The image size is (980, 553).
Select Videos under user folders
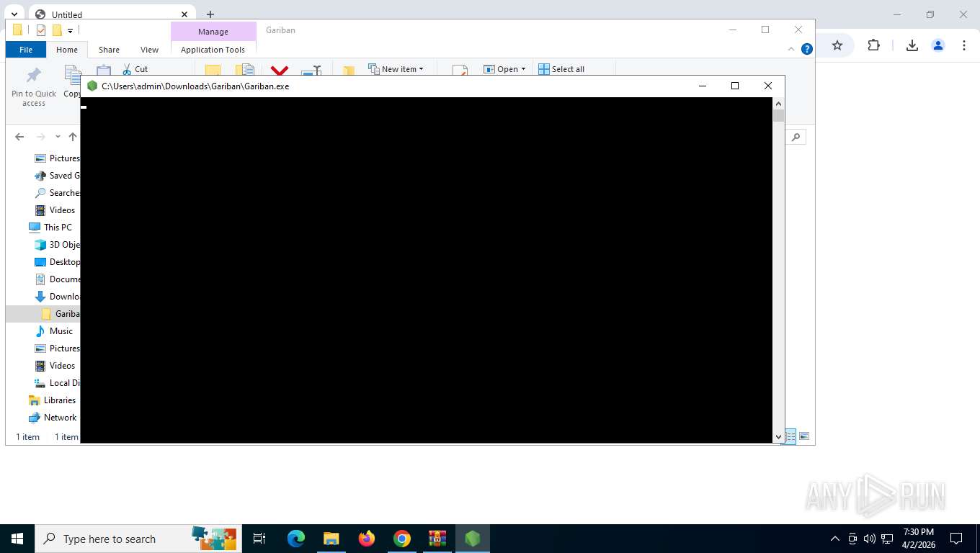[55, 210]
